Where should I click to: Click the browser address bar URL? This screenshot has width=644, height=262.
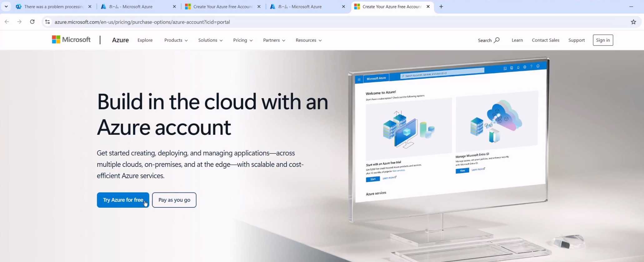[142, 22]
